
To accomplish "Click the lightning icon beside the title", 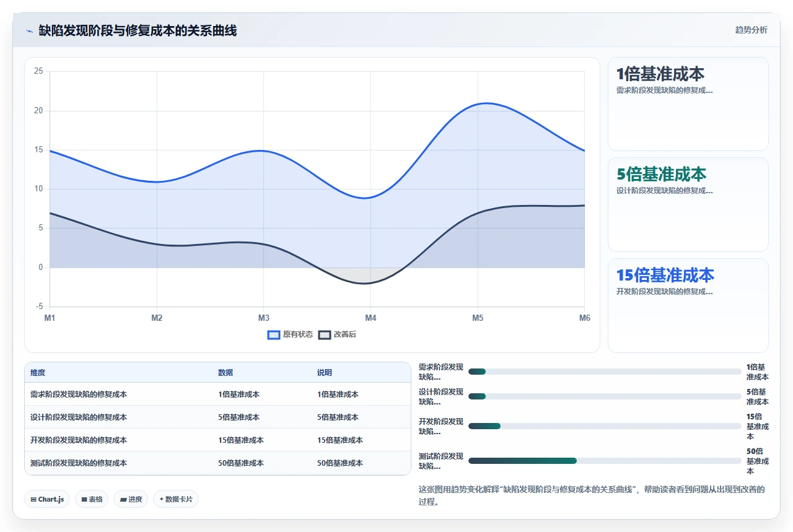I will (x=29, y=31).
